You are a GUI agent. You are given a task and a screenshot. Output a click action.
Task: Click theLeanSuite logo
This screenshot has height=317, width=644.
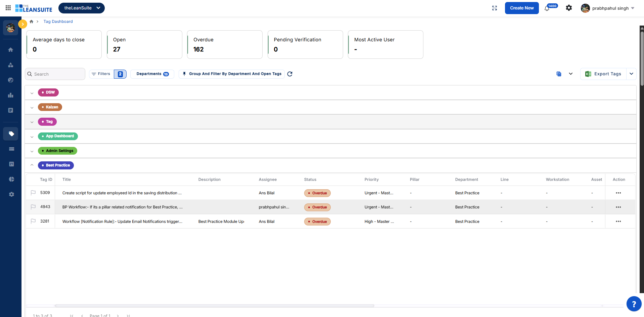pos(34,8)
